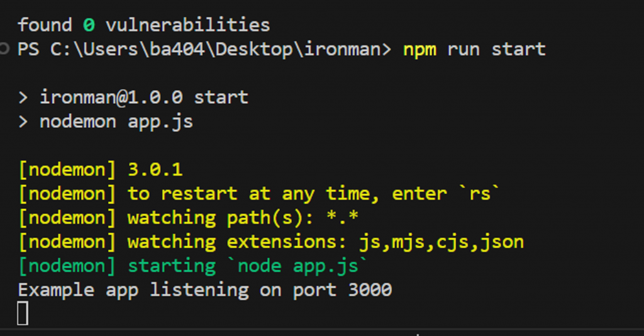The width and height of the screenshot is (644, 336).
Task: Click "Example app listening on port 3000"
Action: pos(205,291)
